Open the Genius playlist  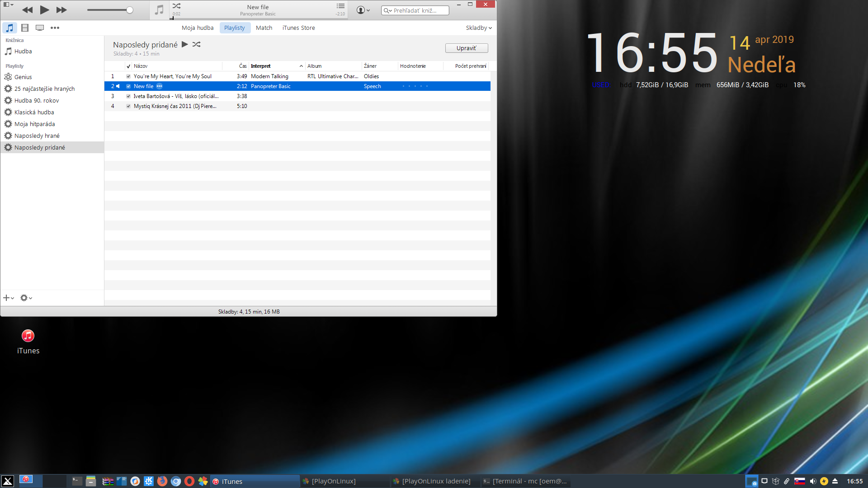(x=52, y=77)
